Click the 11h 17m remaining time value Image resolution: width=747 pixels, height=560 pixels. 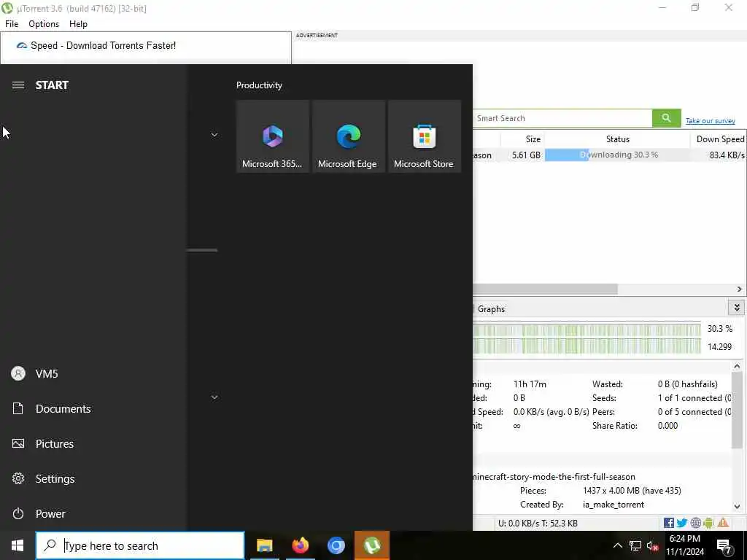click(x=530, y=384)
